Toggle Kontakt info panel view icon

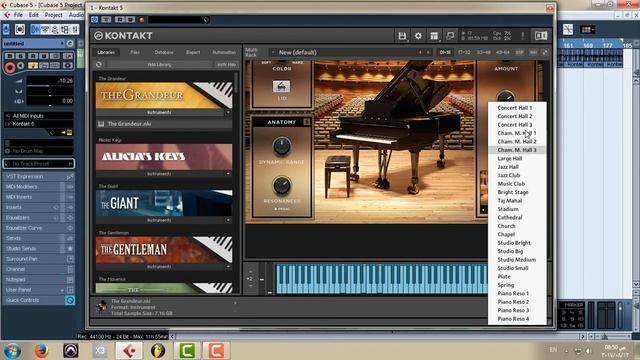541,36
